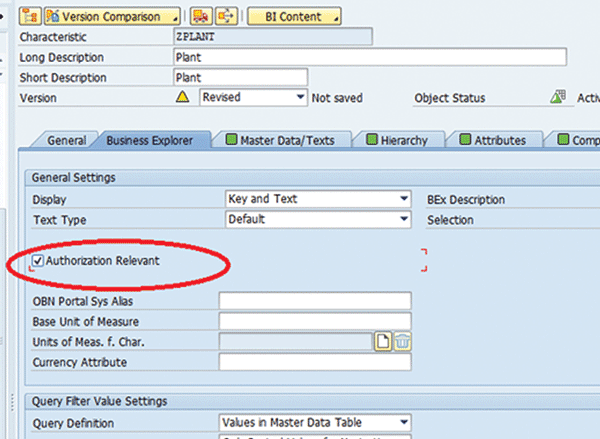Image resolution: width=600 pixels, height=439 pixels.
Task: Click the yellow warning triangle next to Version
Action: point(182,98)
